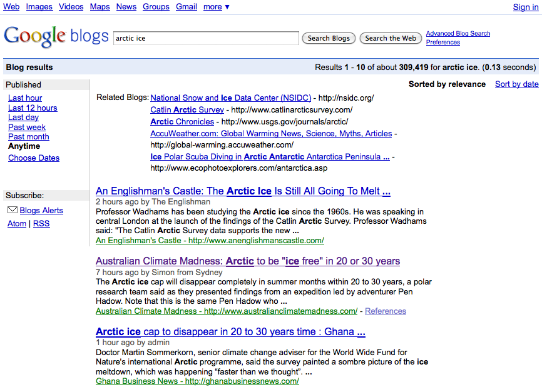Image resolution: width=542 pixels, height=392 pixels.
Task: Subscribe via the RSS feed link
Action: pyautogui.click(x=41, y=223)
